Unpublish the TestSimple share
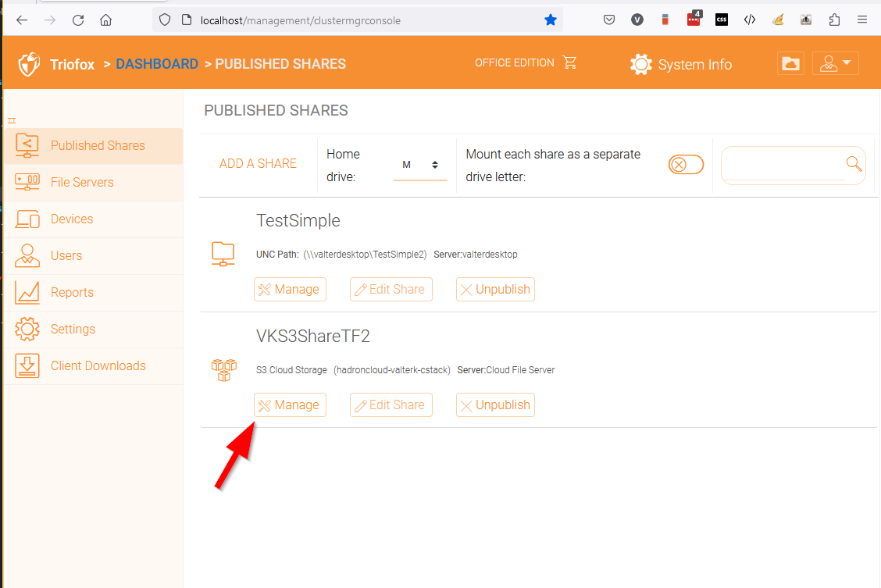Image resolution: width=881 pixels, height=588 pixels. point(495,289)
